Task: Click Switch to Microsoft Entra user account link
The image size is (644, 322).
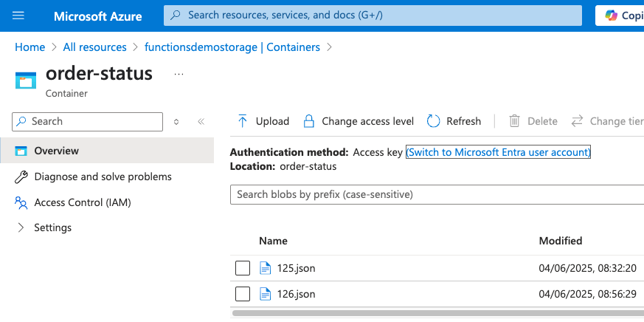Action: tap(498, 152)
